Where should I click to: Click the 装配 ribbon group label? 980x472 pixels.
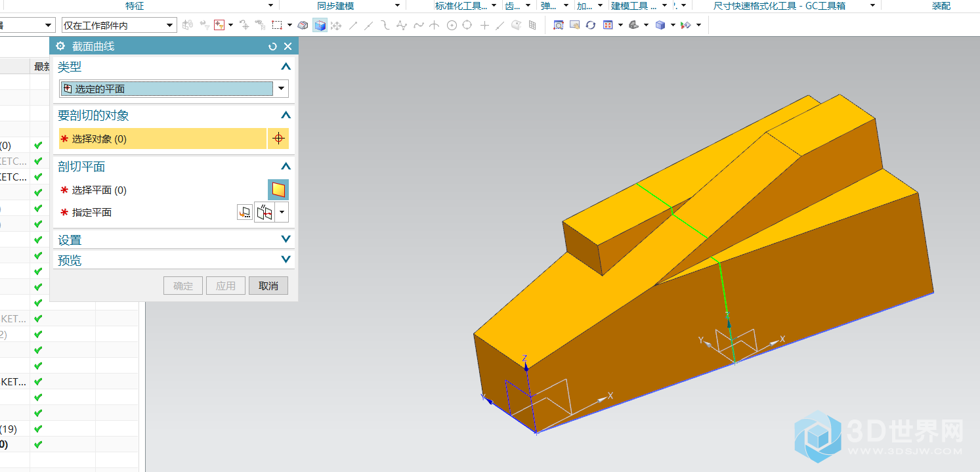pos(941,6)
